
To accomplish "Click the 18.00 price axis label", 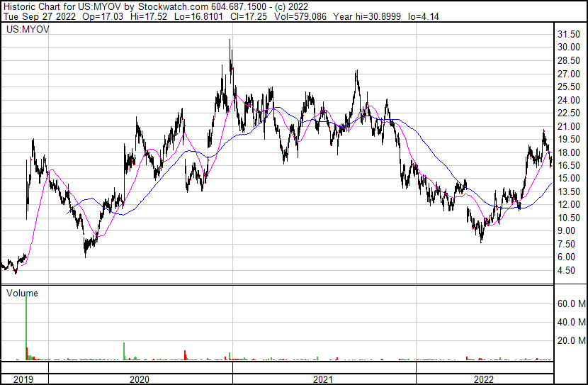I will [570, 152].
